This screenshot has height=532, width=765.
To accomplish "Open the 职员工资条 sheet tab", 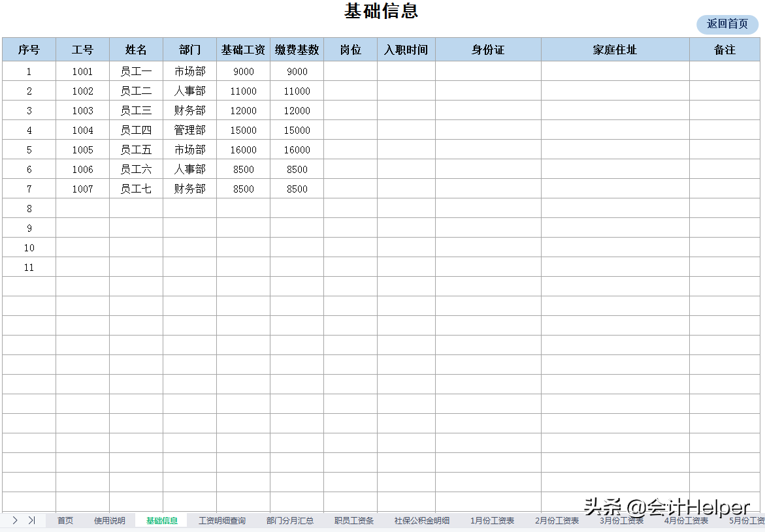I will coord(354,520).
